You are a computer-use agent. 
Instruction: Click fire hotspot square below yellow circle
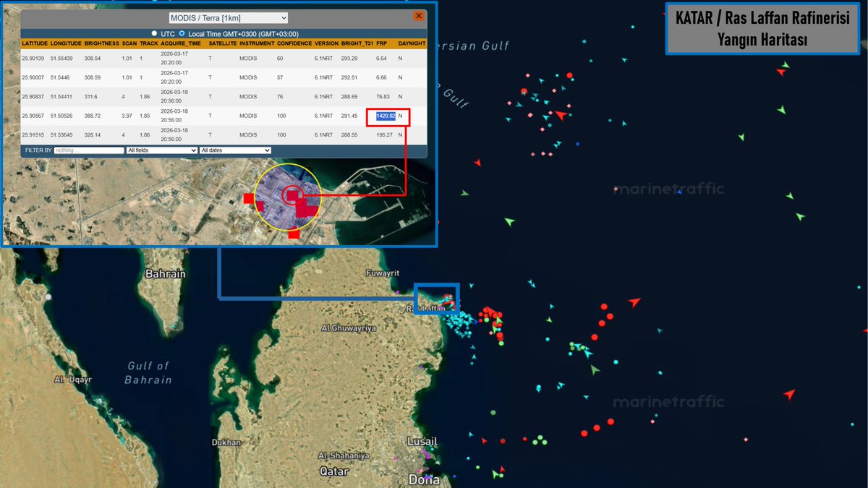294,233
